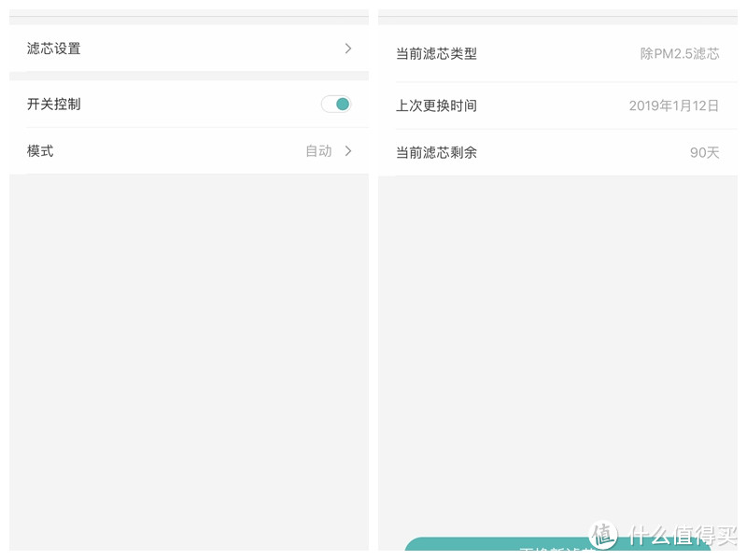Tap the teal replace-filter button at the bottom

pyautogui.click(x=557, y=544)
